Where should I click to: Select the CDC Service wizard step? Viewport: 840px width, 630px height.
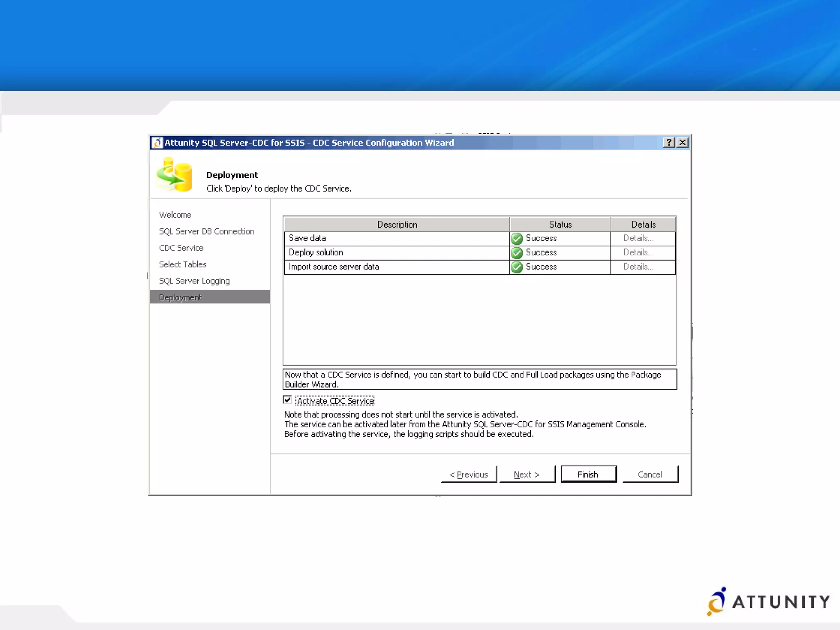[181, 248]
